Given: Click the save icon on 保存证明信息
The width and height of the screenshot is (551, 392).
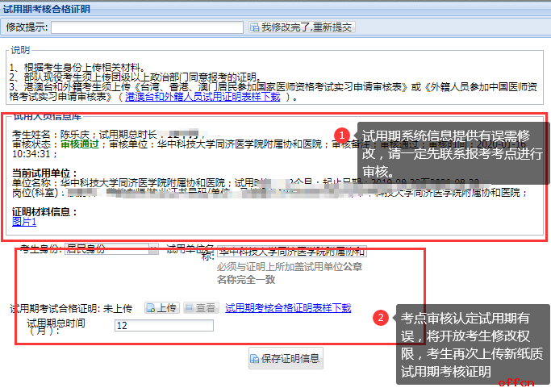Looking at the screenshot, I should (x=254, y=358).
